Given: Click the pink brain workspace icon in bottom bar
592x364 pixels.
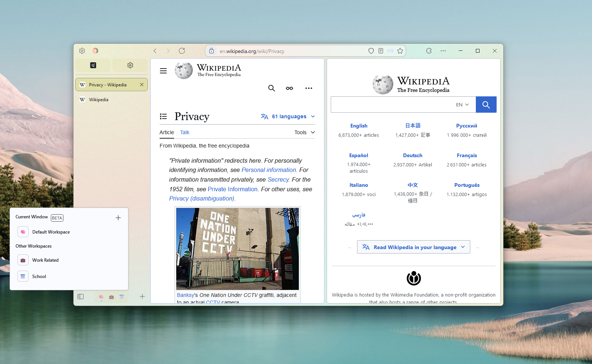Looking at the screenshot, I should point(101,297).
